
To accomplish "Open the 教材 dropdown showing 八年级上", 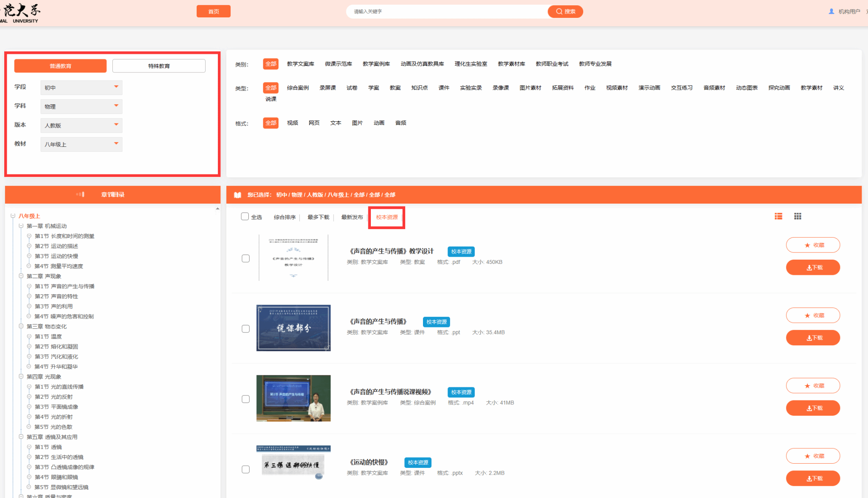I will click(x=81, y=144).
